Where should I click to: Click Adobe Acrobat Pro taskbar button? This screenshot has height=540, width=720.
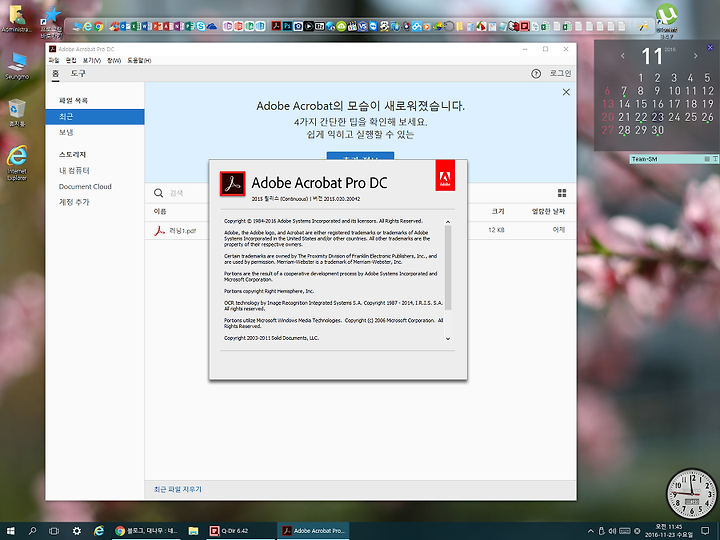(x=313, y=531)
